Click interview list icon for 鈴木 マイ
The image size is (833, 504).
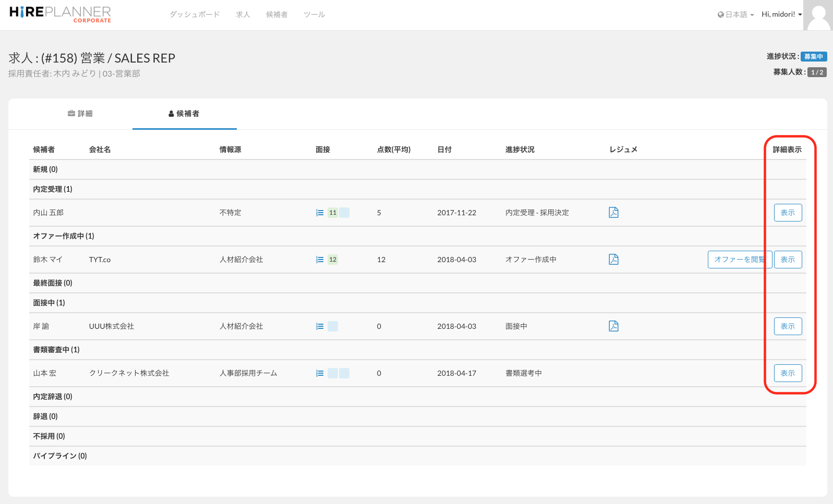coord(320,260)
